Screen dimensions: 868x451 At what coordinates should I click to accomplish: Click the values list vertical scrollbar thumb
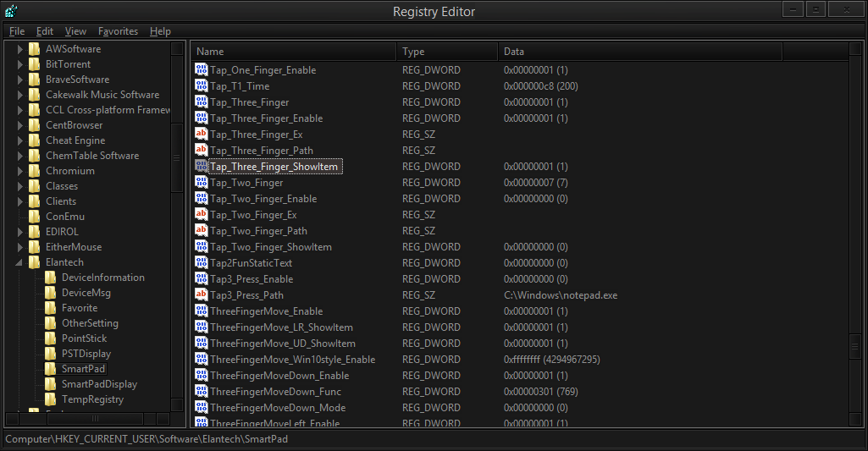click(x=858, y=347)
